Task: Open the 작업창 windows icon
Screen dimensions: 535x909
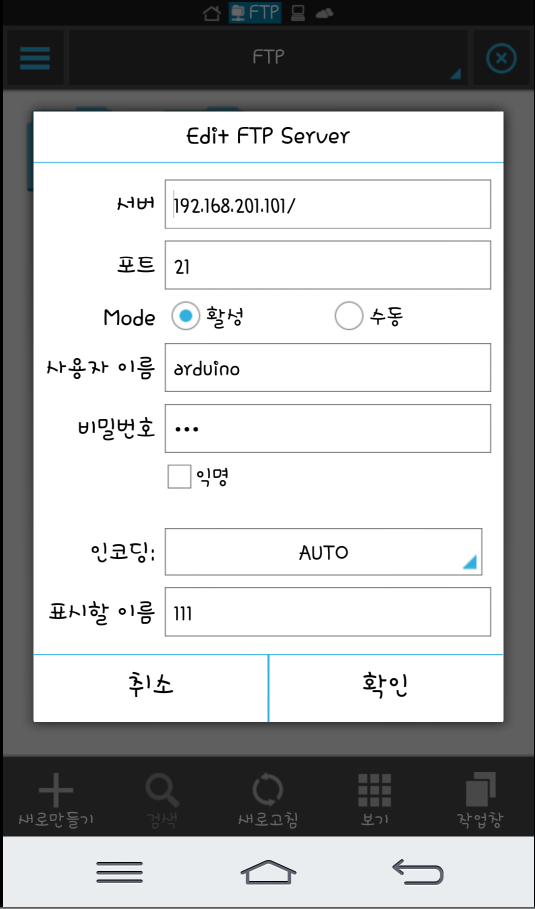Action: click(x=481, y=790)
